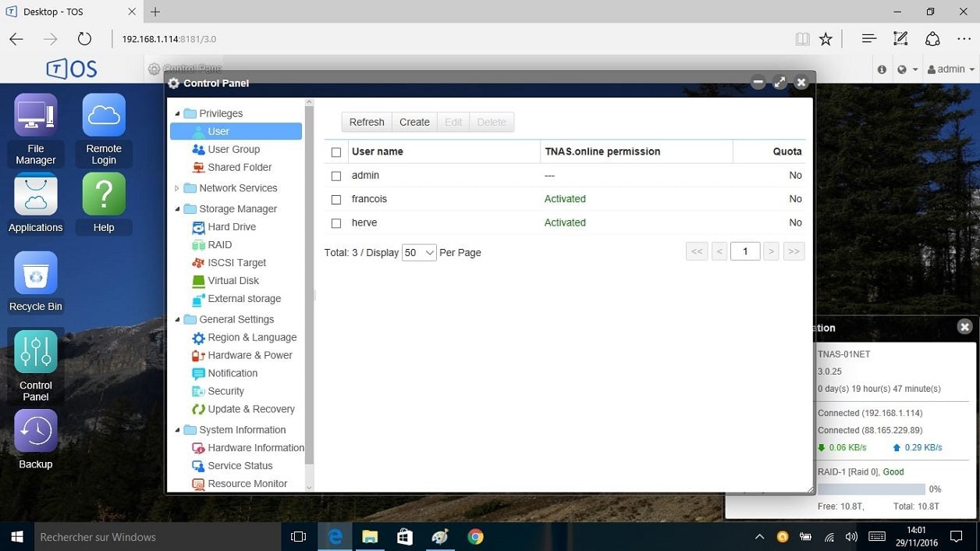Click the page number input field

pos(745,251)
